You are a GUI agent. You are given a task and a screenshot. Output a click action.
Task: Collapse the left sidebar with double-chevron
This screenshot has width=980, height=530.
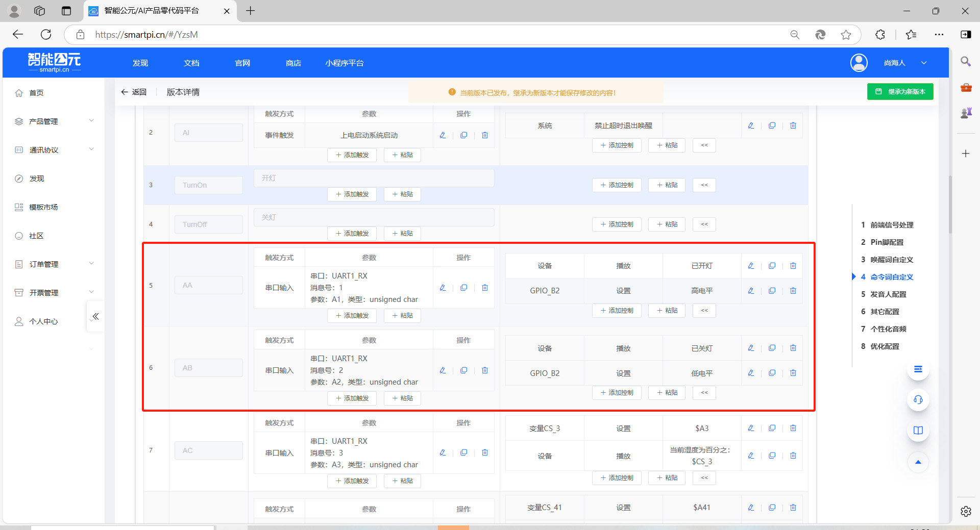coord(95,317)
